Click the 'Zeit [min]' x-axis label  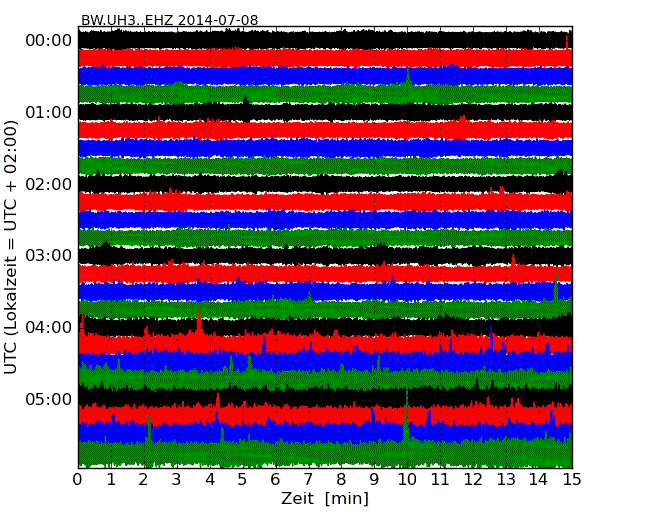(x=325, y=498)
